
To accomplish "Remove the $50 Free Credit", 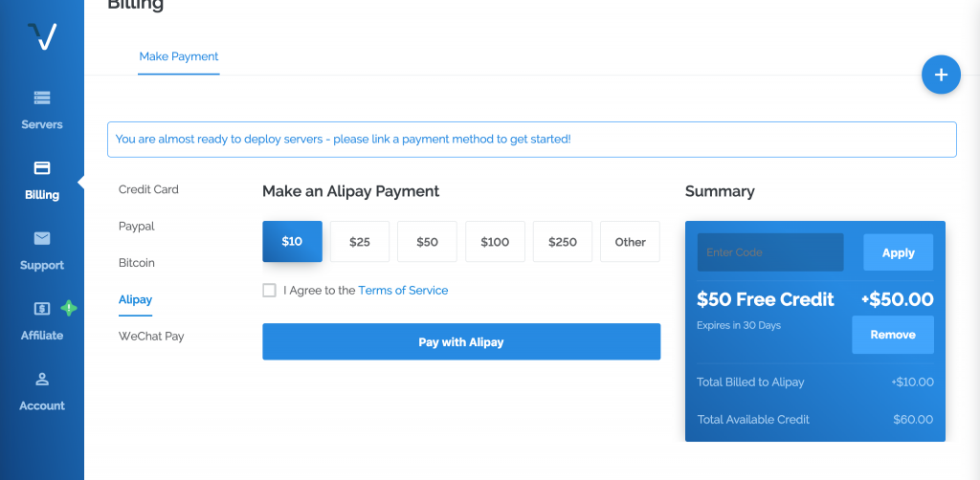I will (892, 335).
